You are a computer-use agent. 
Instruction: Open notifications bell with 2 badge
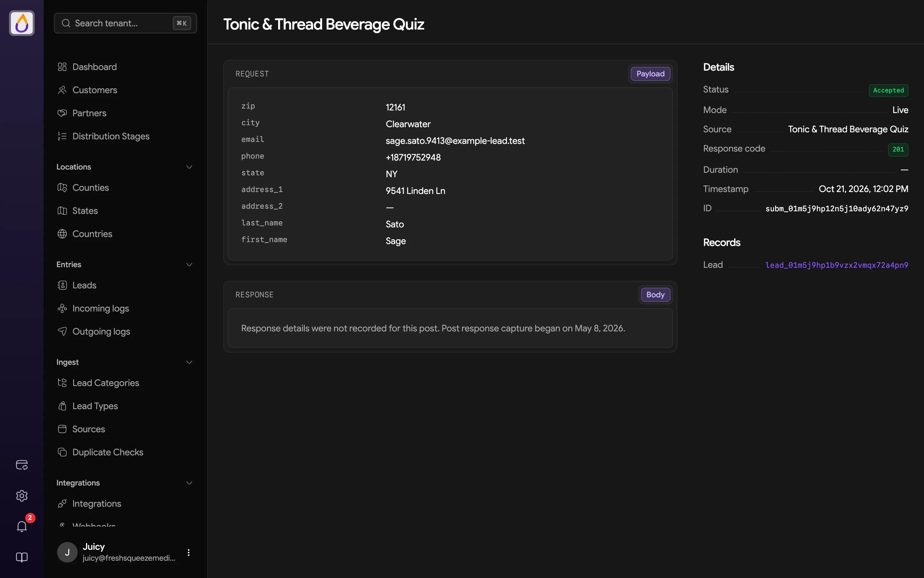(x=22, y=526)
